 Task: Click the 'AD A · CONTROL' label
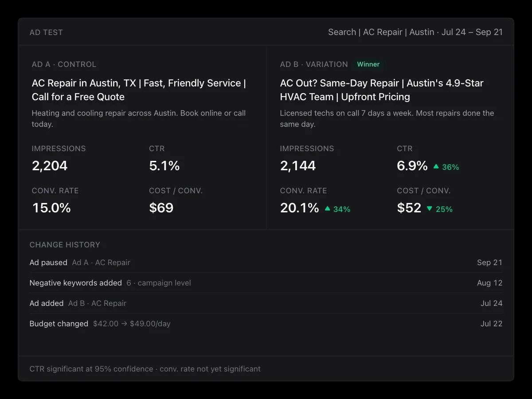tap(64, 64)
